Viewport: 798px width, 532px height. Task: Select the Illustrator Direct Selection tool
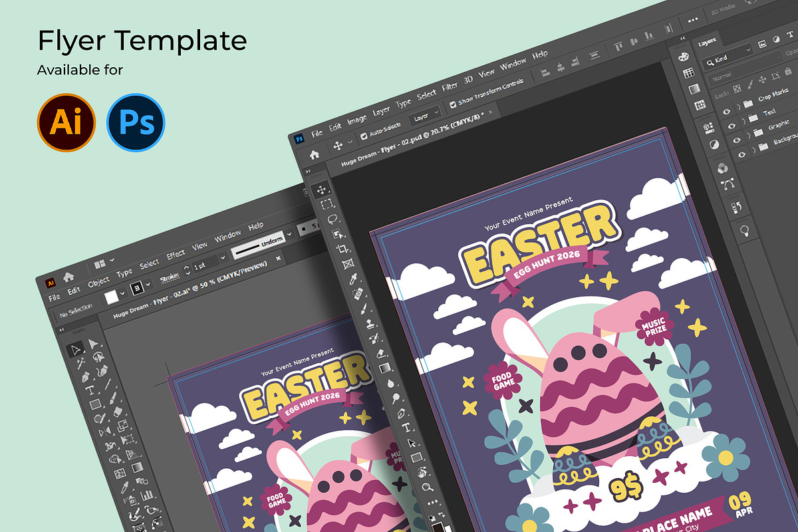(94, 343)
